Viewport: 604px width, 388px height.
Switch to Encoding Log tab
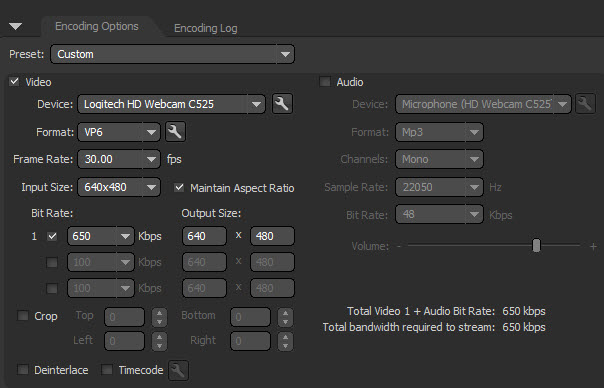point(205,28)
